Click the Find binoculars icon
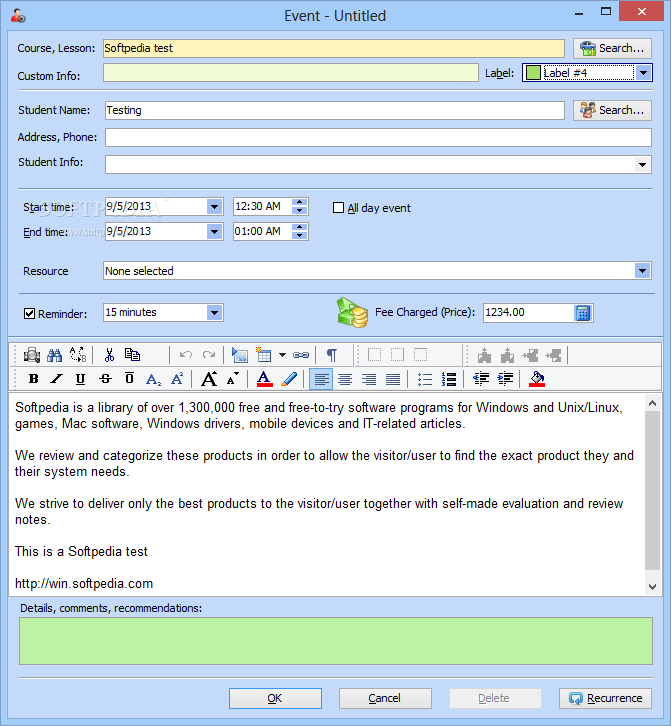The height and width of the screenshot is (726, 671). click(55, 355)
